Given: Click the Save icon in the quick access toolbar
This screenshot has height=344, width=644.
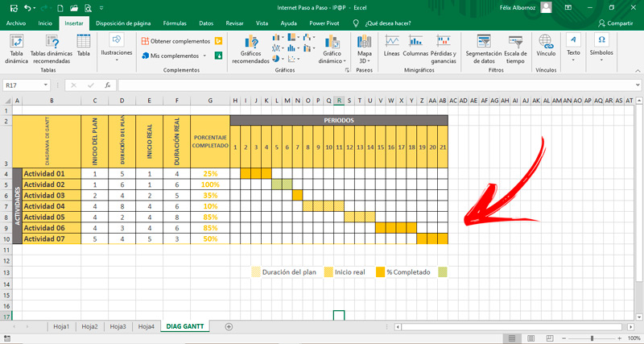Looking at the screenshot, I should pyautogui.click(x=14, y=8).
